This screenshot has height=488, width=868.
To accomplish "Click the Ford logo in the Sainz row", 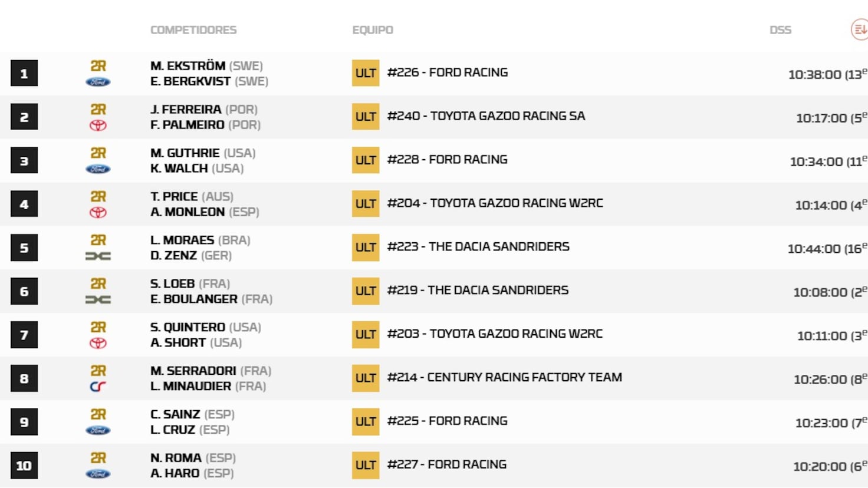I will click(98, 431).
